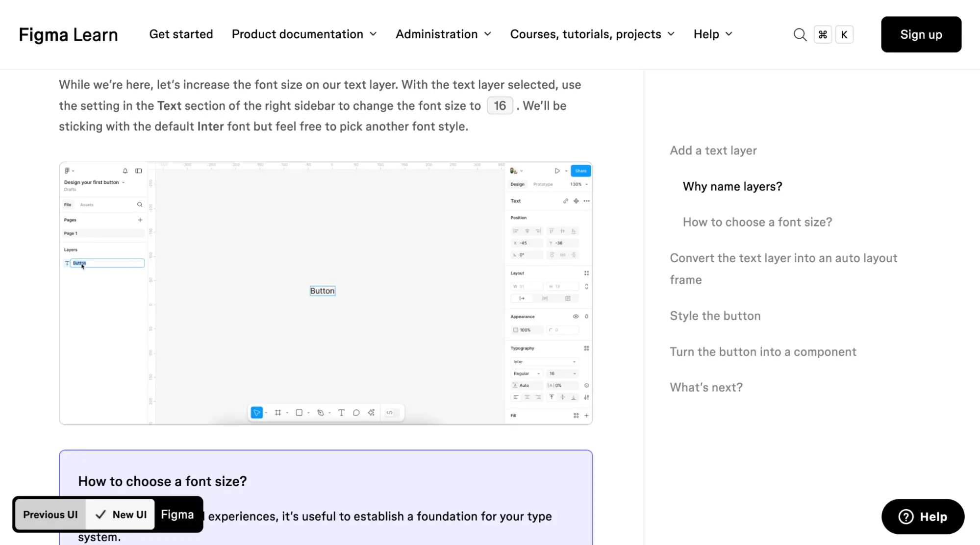Expand the Courses, tutorials, projects menu
Screen dimensions: 980x545
pyautogui.click(x=593, y=34)
